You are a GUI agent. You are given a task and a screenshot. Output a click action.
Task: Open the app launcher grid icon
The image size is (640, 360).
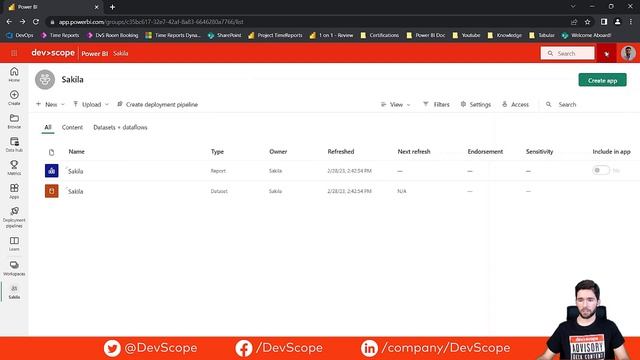click(14, 53)
